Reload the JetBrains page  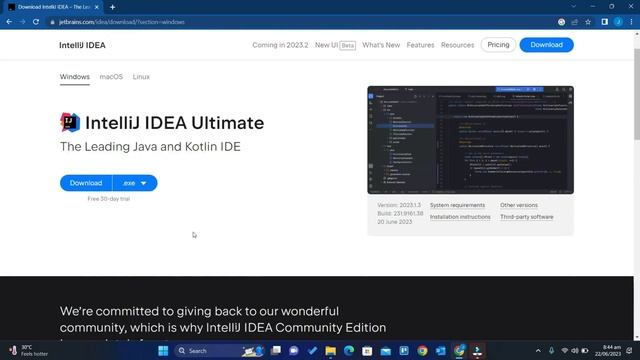[36, 22]
